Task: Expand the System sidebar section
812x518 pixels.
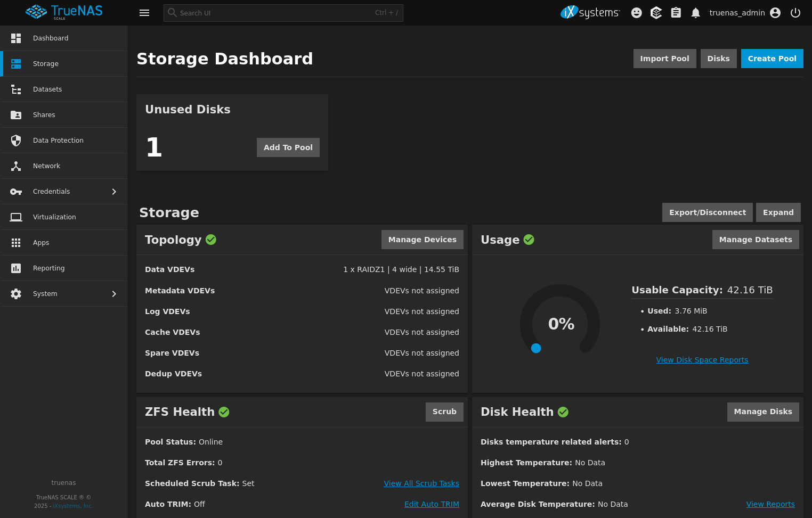Action: click(64, 293)
